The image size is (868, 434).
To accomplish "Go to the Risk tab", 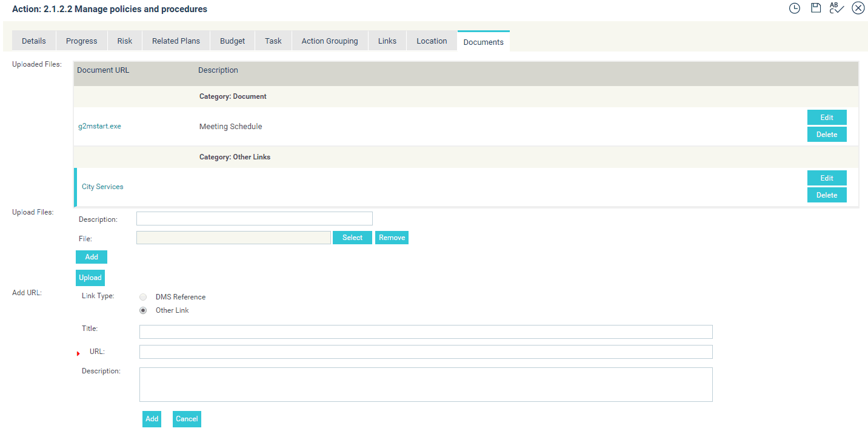I will pos(125,41).
